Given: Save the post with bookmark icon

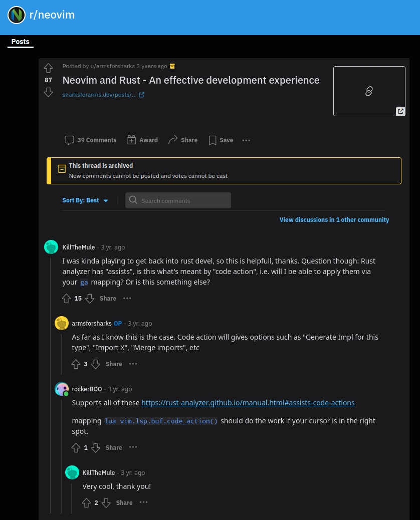Looking at the screenshot, I should pos(213,140).
